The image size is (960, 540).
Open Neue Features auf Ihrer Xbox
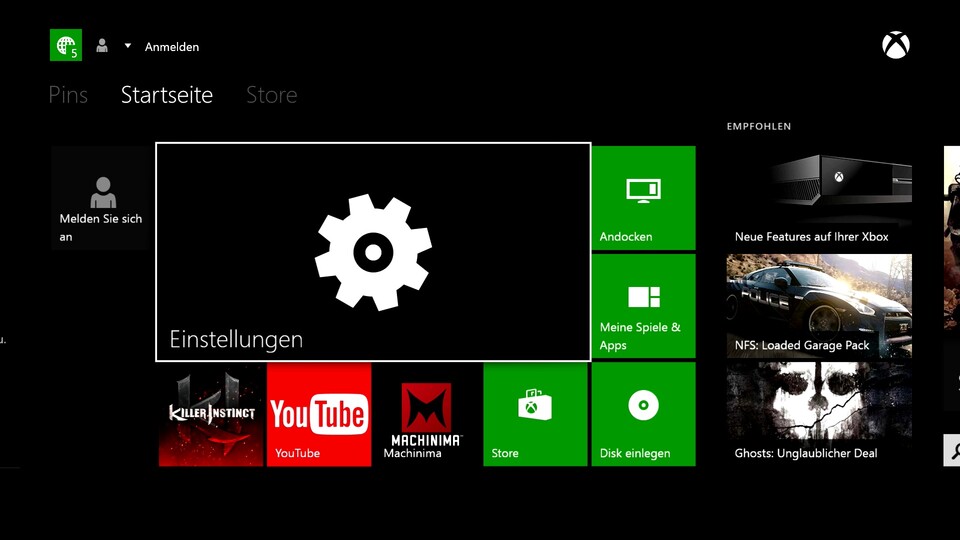[x=819, y=198]
